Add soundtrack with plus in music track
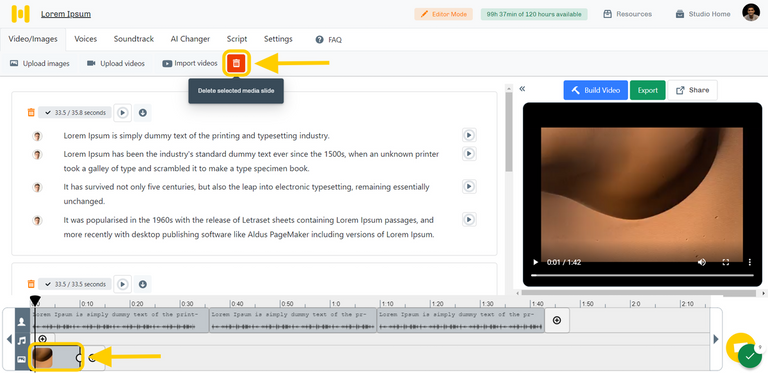 43,339
